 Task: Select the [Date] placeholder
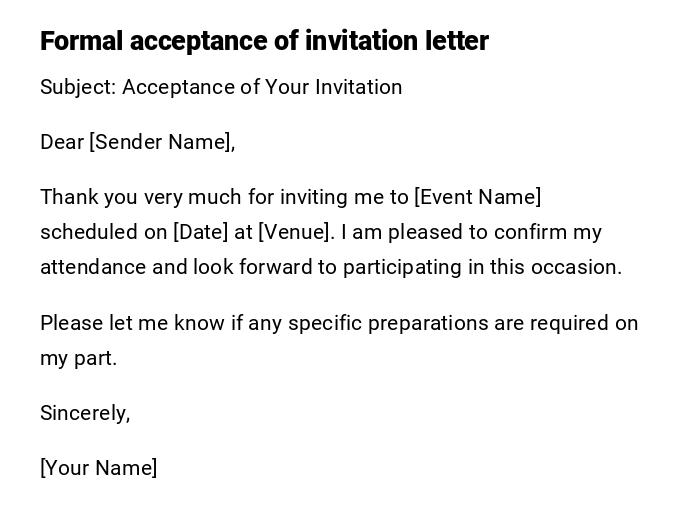pyautogui.click(x=201, y=232)
